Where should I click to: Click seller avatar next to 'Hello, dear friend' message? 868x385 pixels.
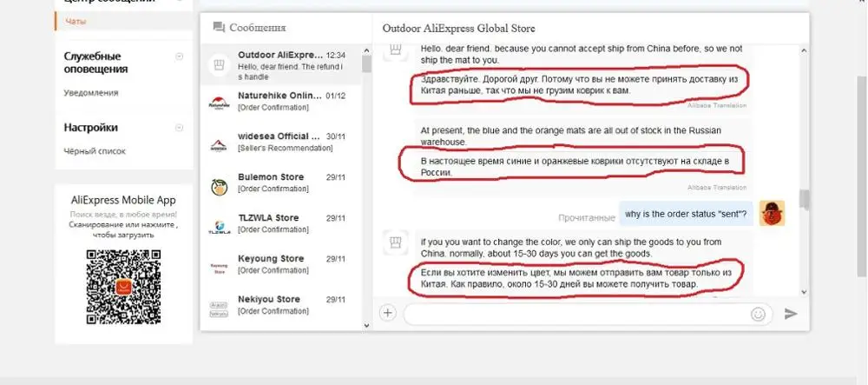coord(395,51)
